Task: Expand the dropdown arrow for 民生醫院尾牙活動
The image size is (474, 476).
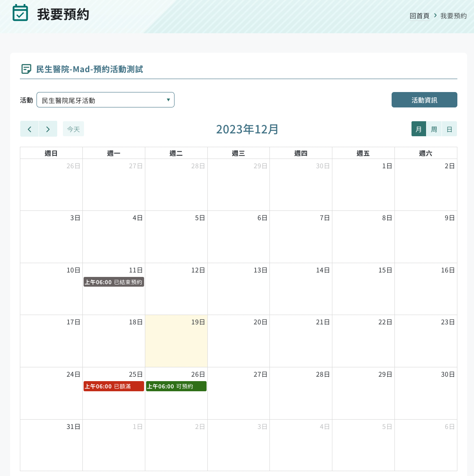Action: (168, 100)
